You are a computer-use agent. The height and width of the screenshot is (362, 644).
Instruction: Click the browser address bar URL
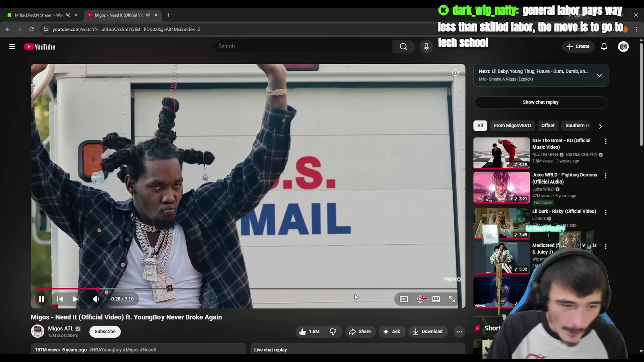126,29
